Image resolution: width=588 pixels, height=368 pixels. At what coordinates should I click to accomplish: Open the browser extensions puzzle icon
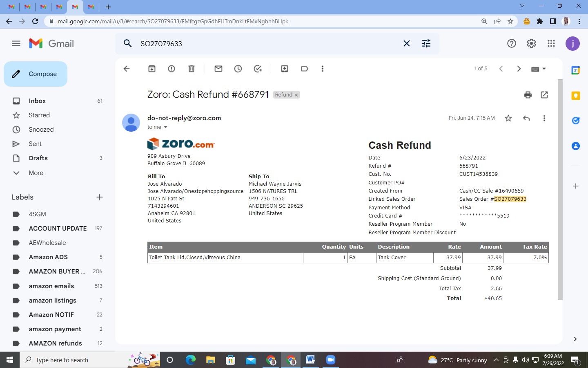[540, 21]
